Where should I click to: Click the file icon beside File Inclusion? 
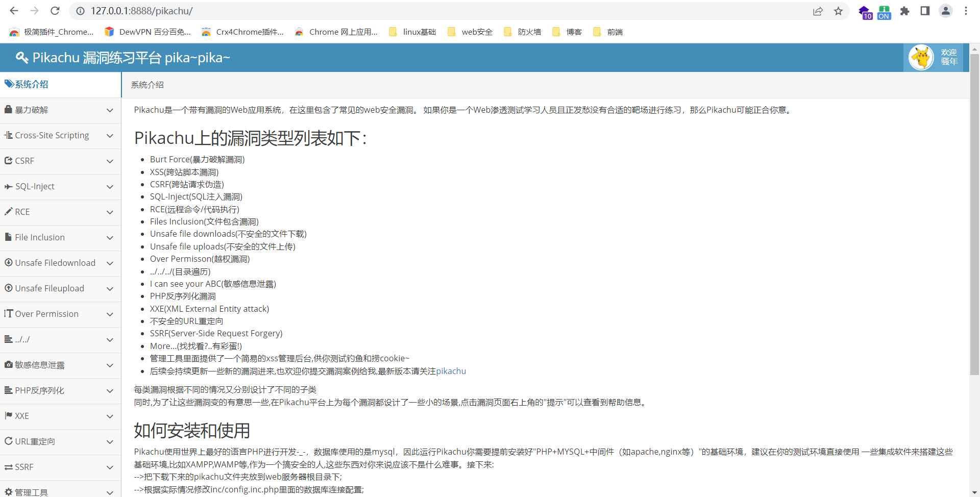pyautogui.click(x=8, y=237)
